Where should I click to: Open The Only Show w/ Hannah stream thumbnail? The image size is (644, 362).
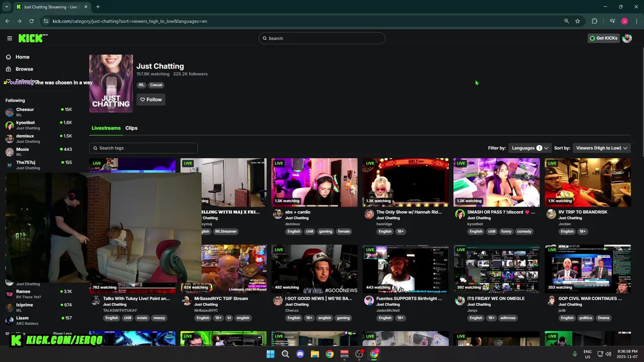[x=406, y=183]
